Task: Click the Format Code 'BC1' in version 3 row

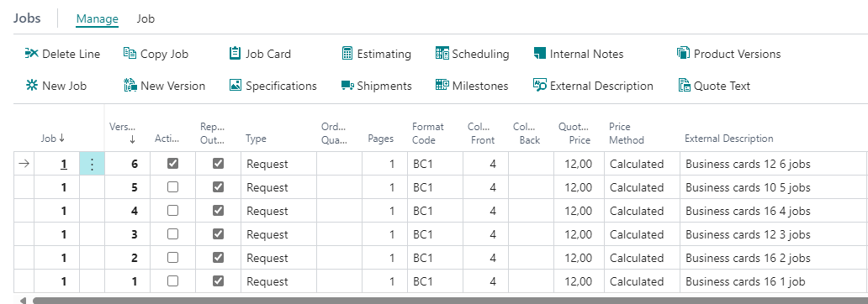Action: coord(435,234)
